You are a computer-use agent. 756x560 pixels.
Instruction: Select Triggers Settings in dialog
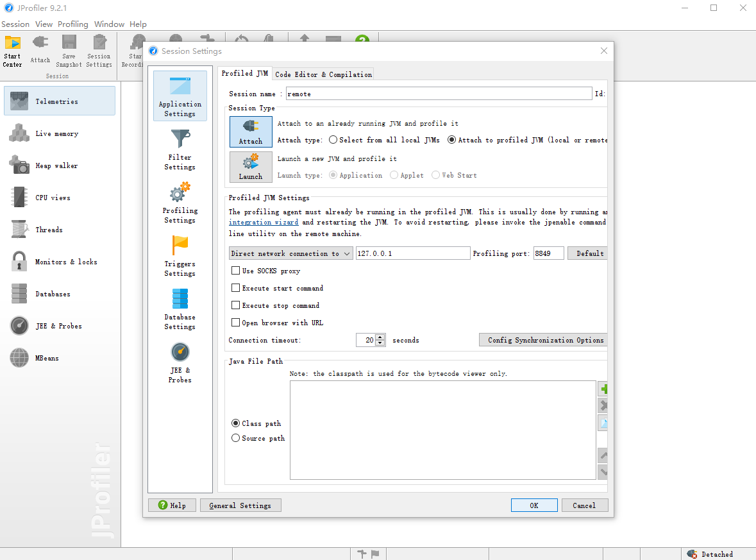pos(180,256)
